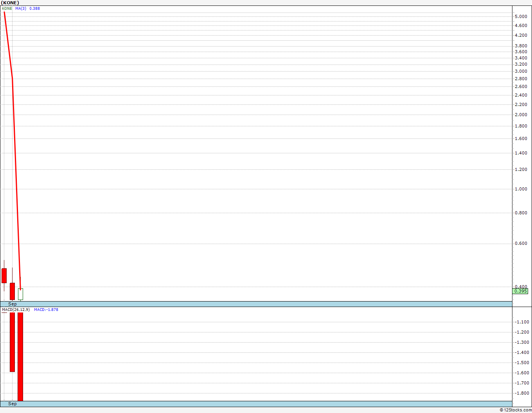This screenshot has height=413, width=532.
Task: Click the green 0.395 price tag
Action: (520, 291)
